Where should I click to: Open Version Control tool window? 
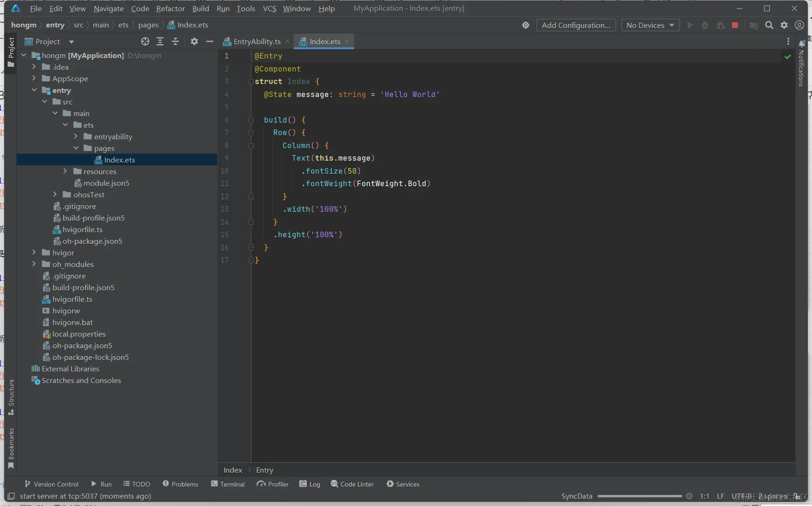coord(52,484)
